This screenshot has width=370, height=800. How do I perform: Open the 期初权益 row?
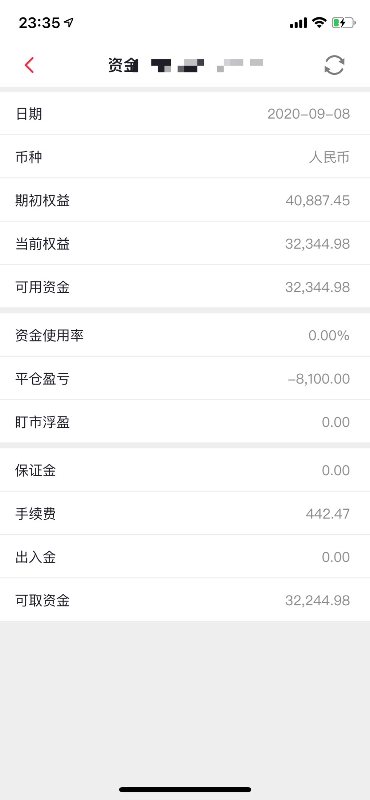[x=185, y=200]
